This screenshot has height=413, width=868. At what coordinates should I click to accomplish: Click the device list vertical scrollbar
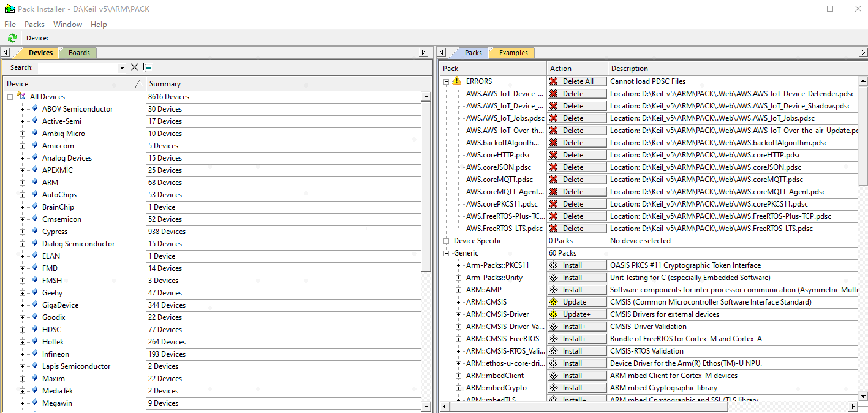tap(426, 187)
